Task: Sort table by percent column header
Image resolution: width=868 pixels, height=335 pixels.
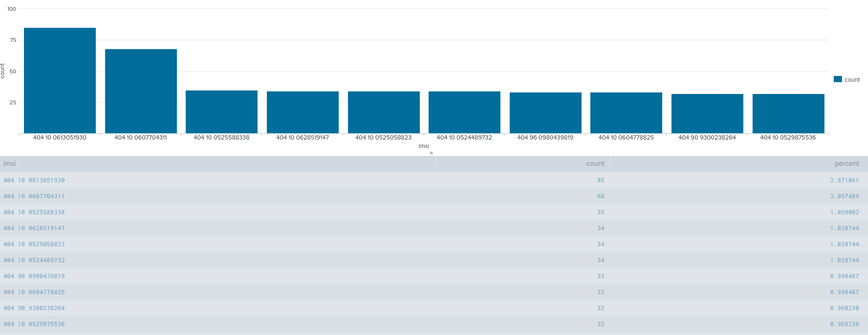Action: pyautogui.click(x=846, y=164)
